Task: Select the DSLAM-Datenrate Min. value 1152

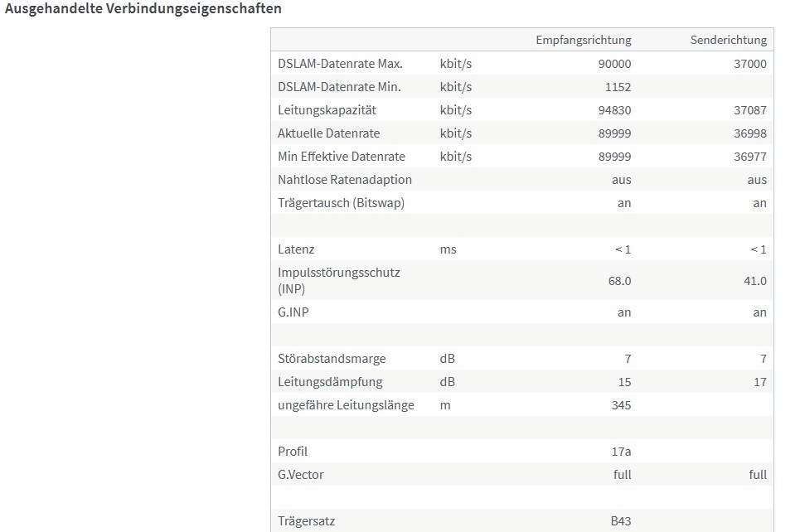Action: point(618,87)
